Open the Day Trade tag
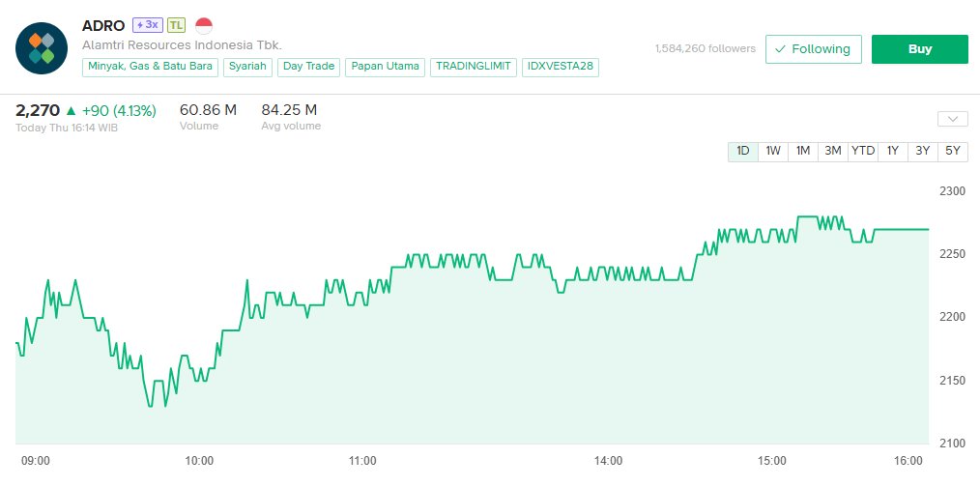980x487 pixels. pos(308,67)
